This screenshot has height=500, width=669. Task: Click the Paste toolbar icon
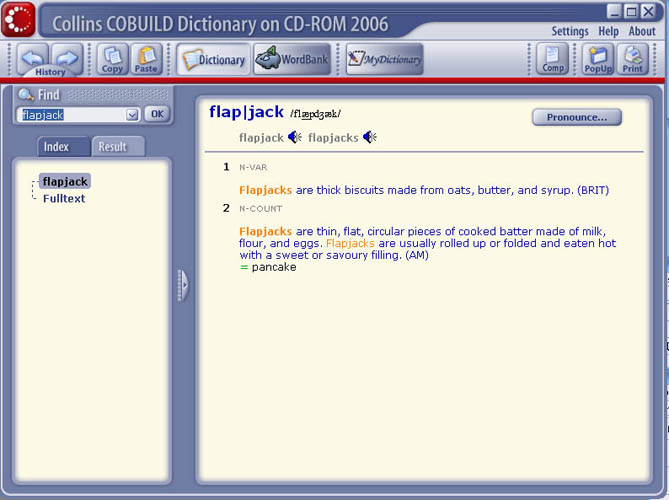click(x=146, y=59)
